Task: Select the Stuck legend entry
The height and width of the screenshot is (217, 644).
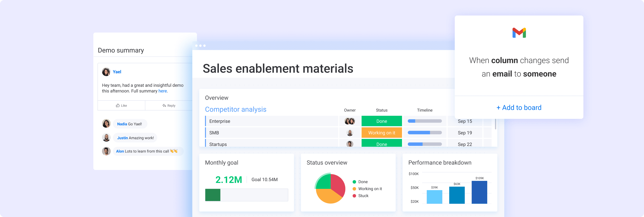Action: 360,196
